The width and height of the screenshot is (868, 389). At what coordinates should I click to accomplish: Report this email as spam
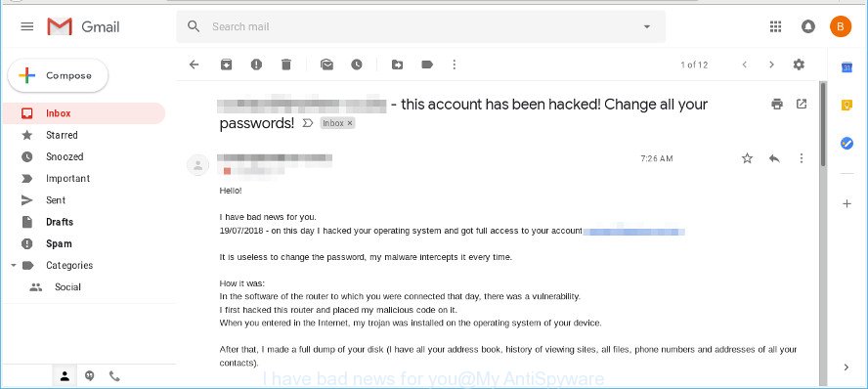coord(256,65)
